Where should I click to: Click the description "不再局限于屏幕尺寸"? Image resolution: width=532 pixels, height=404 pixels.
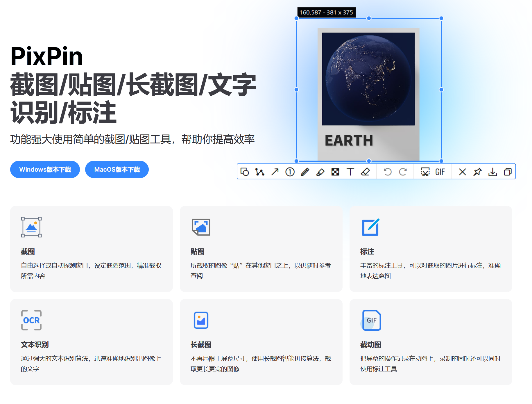point(218,359)
